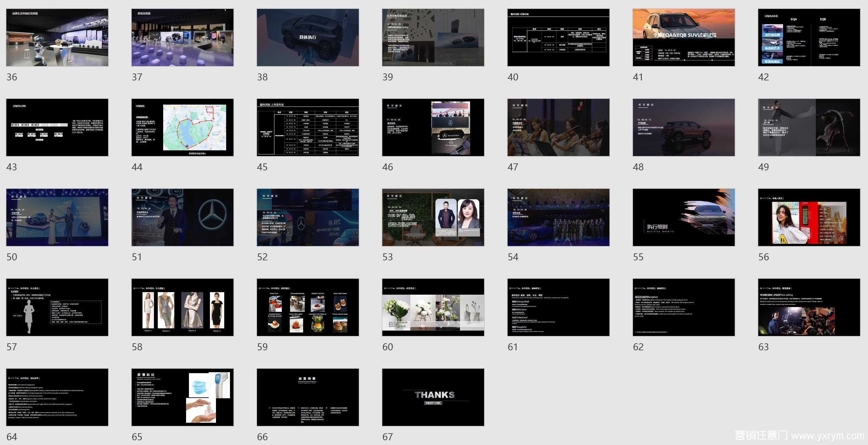This screenshot has height=445, width=868.
Task: Select slide 65 epidemic prevention mask thumbnail
Action: tap(183, 397)
